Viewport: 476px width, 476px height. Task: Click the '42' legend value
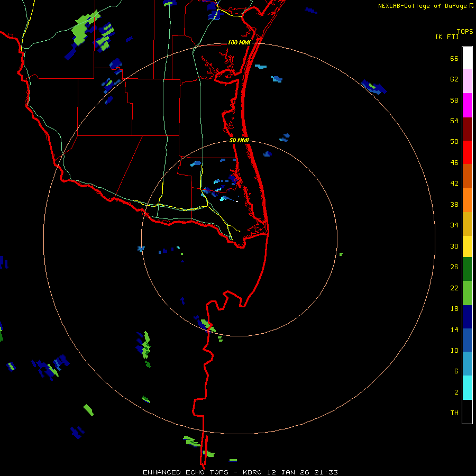(454, 184)
